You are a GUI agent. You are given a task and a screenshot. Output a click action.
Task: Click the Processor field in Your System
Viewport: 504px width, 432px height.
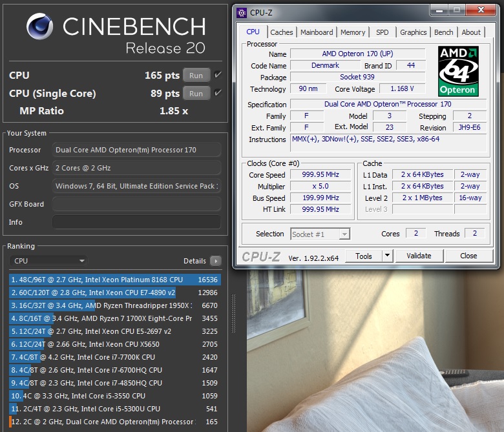[136, 150]
